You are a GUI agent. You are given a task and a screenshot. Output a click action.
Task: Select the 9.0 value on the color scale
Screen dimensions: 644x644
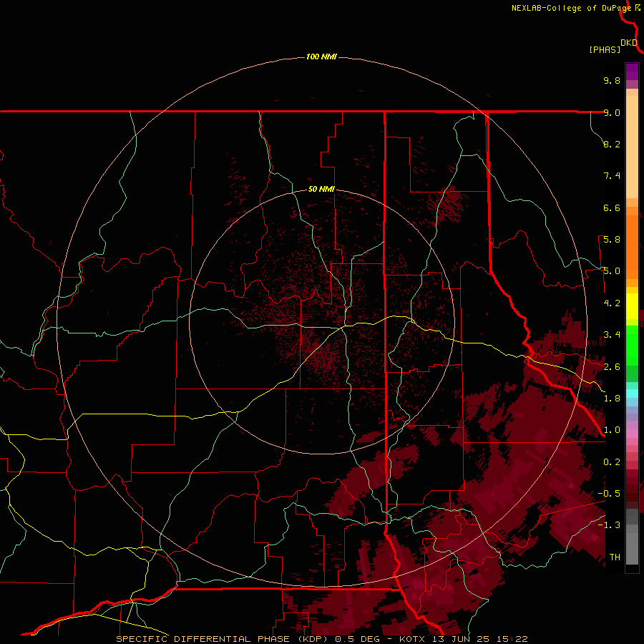coord(612,112)
